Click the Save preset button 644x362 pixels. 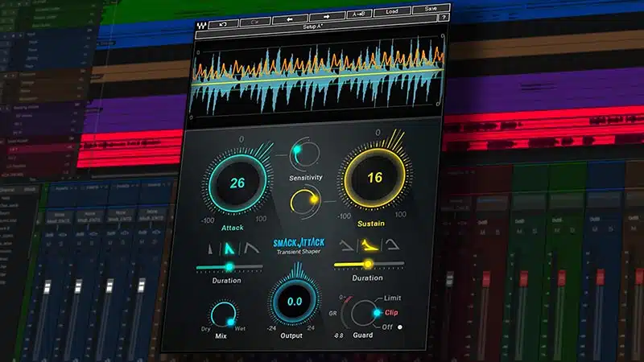(x=431, y=9)
